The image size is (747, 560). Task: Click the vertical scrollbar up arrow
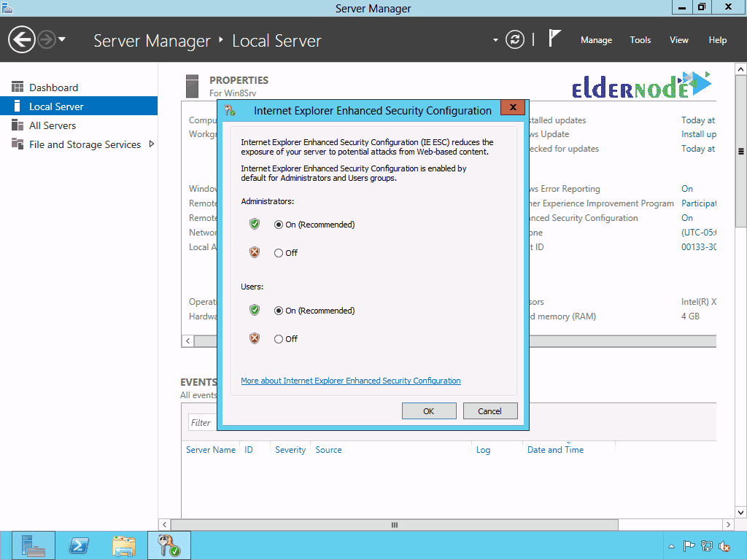(x=741, y=69)
